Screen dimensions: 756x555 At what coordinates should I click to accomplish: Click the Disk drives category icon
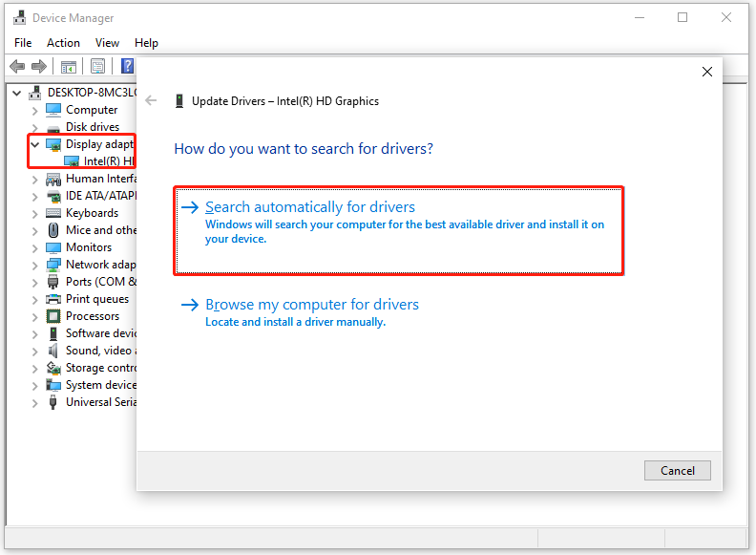[x=53, y=128]
